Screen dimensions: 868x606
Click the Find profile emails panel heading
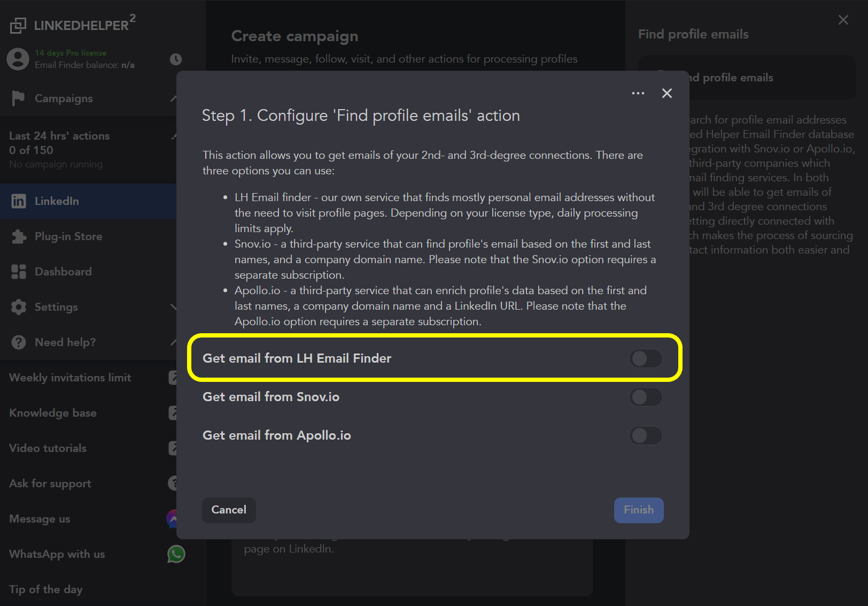tap(693, 34)
